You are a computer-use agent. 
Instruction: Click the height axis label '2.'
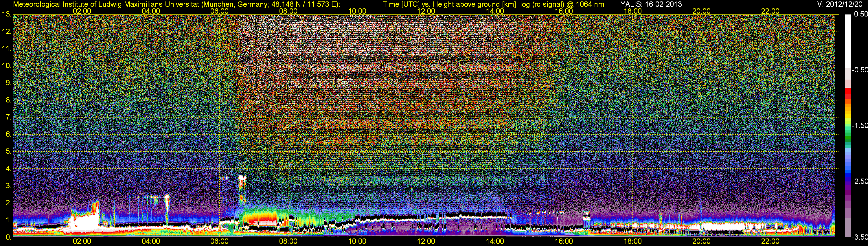pyautogui.click(x=8, y=203)
